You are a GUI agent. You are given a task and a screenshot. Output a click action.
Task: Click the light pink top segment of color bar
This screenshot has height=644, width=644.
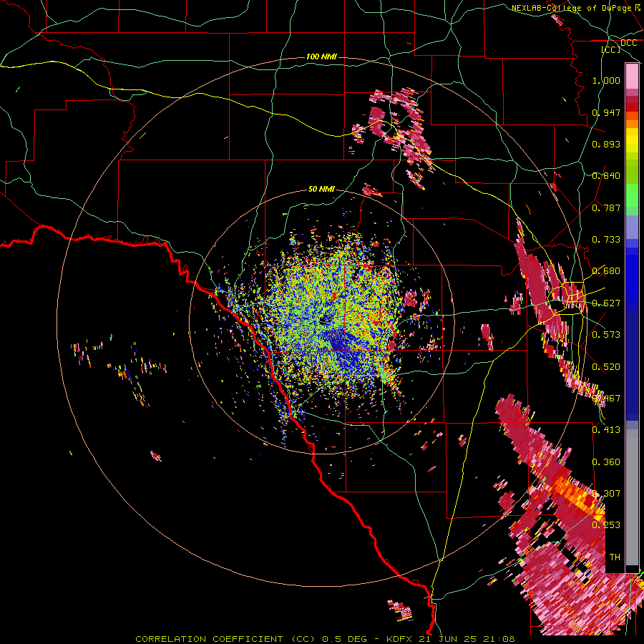(x=632, y=77)
